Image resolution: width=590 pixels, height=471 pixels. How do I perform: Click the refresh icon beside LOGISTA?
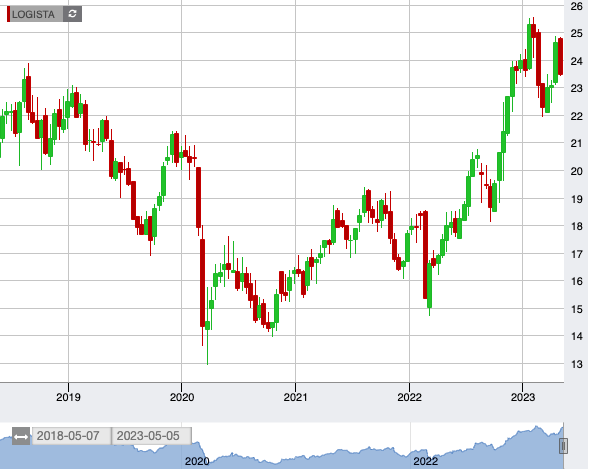(72, 14)
